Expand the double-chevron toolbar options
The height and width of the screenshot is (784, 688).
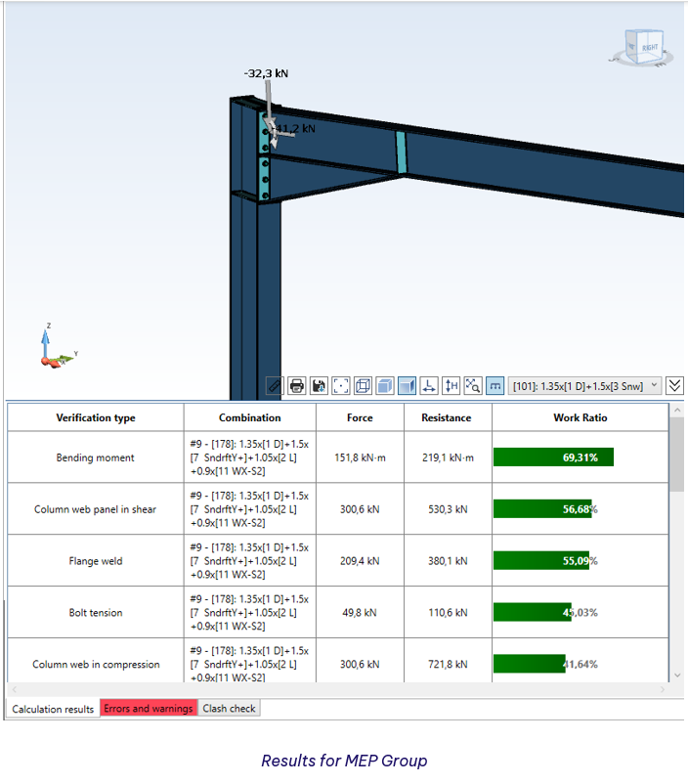675,386
